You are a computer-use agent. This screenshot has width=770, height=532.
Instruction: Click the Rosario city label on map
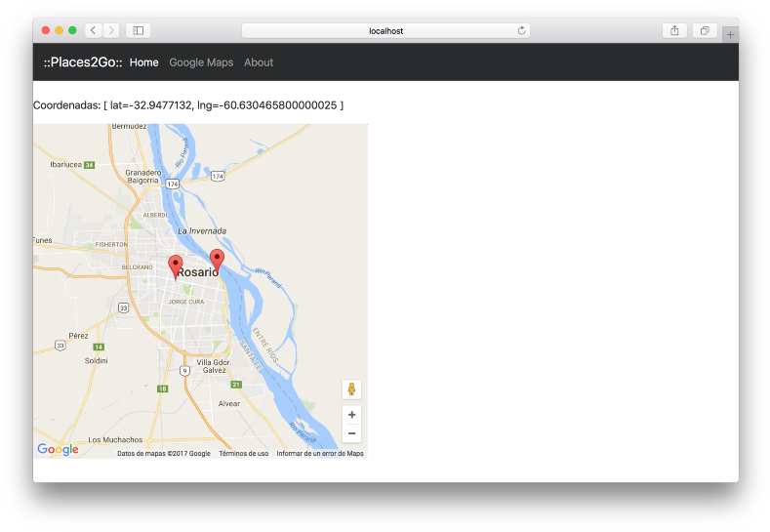[197, 272]
